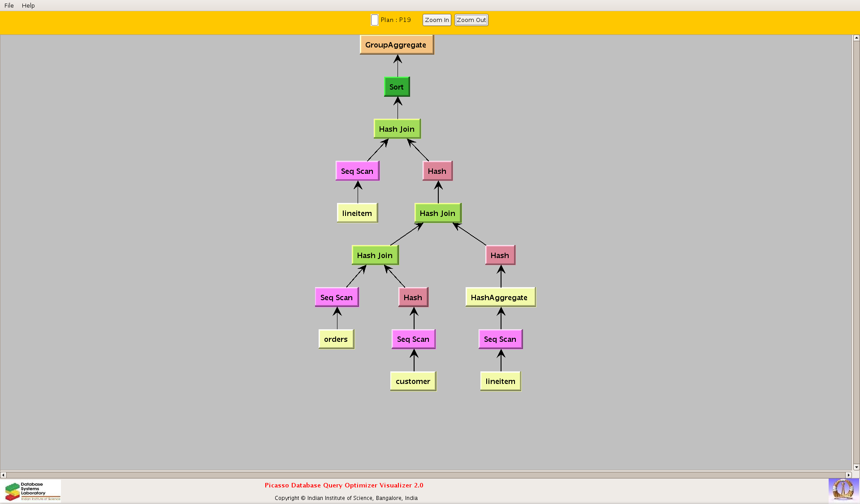
Task: Click the horizontal scrollbar right arrow
Action: [x=848, y=475]
